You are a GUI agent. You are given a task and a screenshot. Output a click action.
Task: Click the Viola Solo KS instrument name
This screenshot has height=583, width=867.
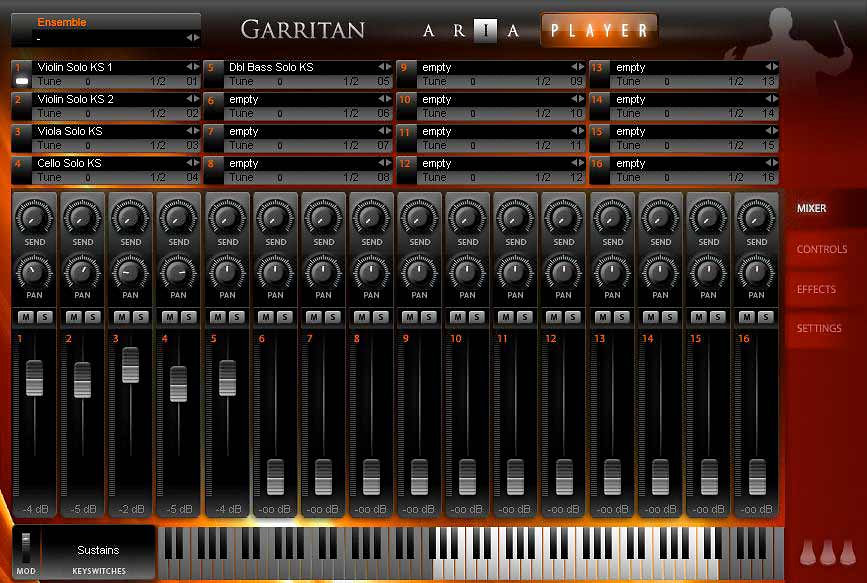pyautogui.click(x=70, y=131)
